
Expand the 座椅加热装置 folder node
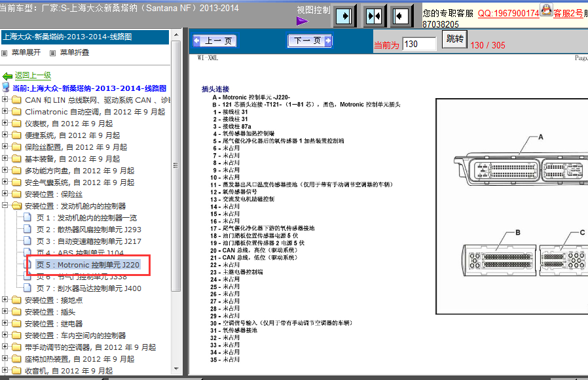pos(5,358)
